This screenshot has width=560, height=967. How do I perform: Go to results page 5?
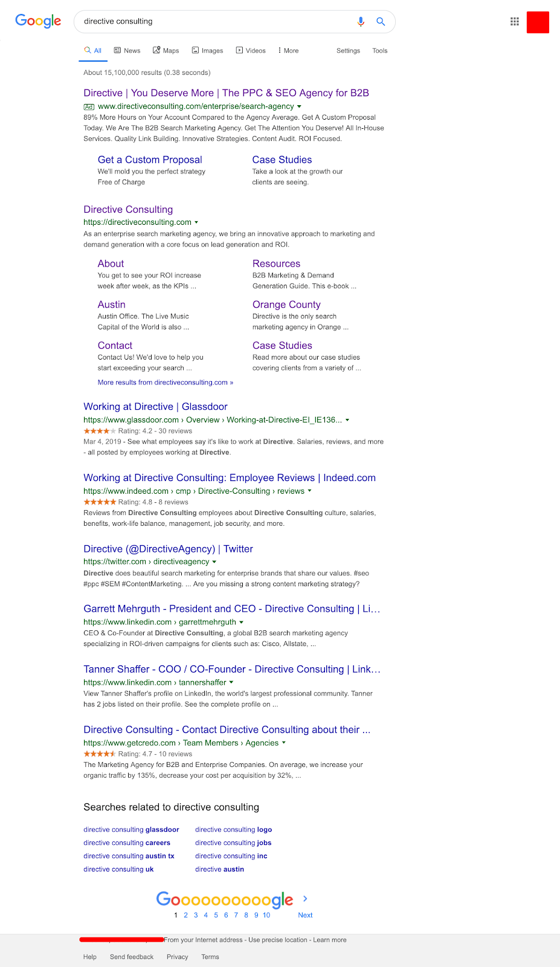[x=216, y=915]
